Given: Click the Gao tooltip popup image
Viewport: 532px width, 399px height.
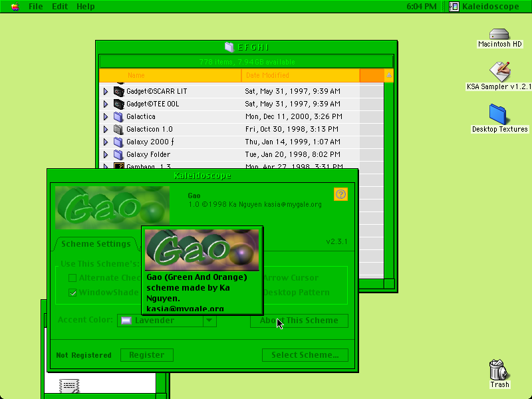Looking at the screenshot, I should [202, 250].
